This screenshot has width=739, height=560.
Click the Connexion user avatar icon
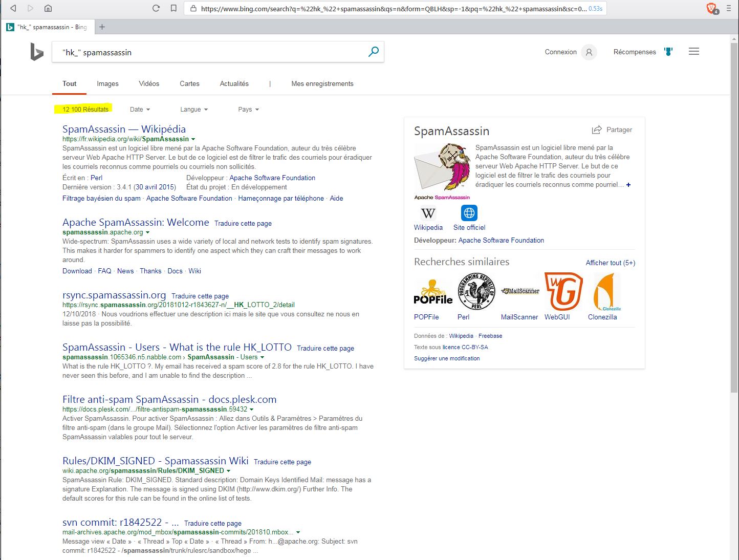[x=589, y=52]
